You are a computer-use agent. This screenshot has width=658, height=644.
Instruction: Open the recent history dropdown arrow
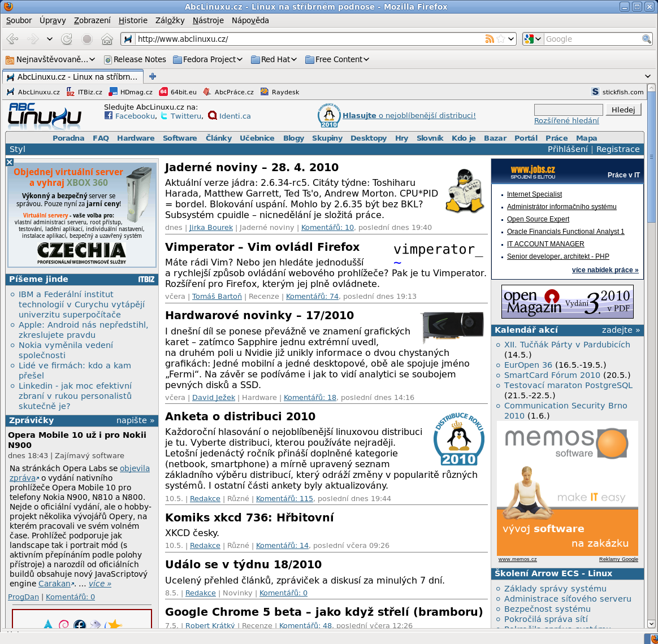click(50, 39)
